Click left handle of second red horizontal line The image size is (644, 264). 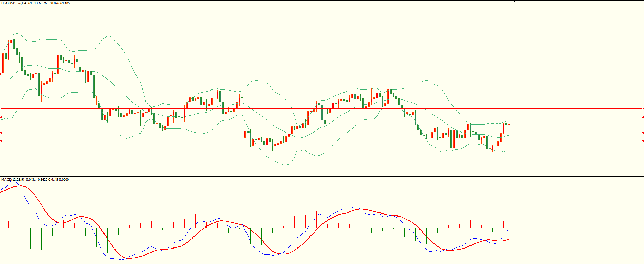click(x=1, y=117)
